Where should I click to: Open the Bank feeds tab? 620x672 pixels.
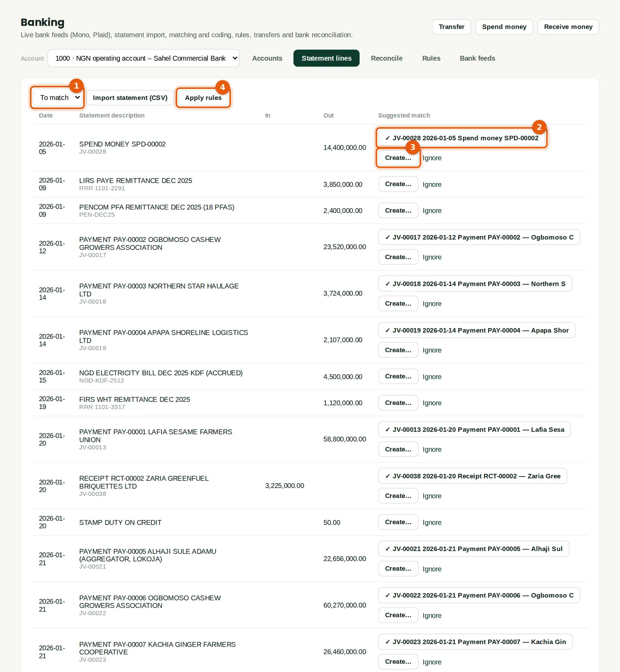coord(477,58)
